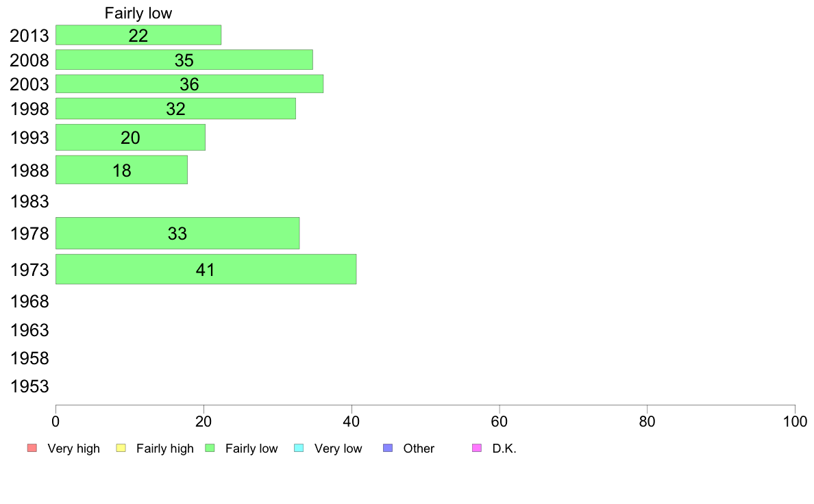Click the 1953 year axis label
The image size is (814, 504).
[x=29, y=386]
